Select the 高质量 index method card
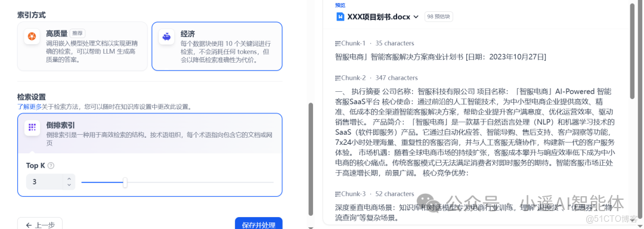644x229 pixels. click(82, 47)
